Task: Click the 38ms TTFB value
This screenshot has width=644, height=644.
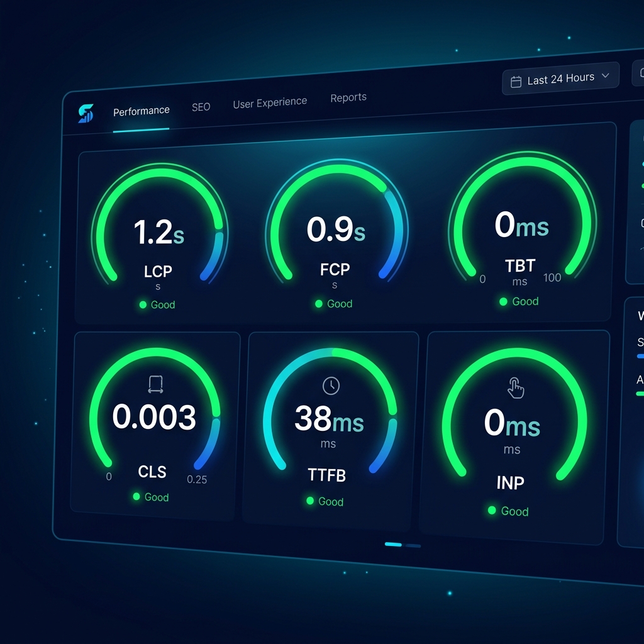Action: click(x=329, y=419)
